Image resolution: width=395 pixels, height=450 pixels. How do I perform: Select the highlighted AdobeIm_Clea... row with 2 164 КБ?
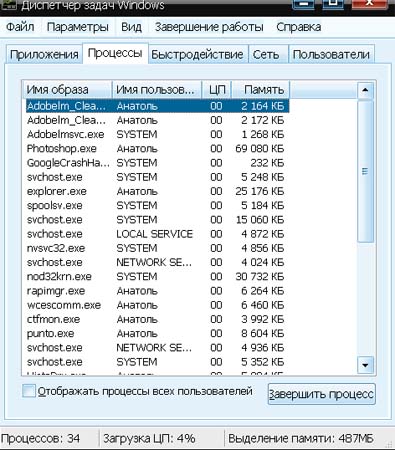click(157, 106)
